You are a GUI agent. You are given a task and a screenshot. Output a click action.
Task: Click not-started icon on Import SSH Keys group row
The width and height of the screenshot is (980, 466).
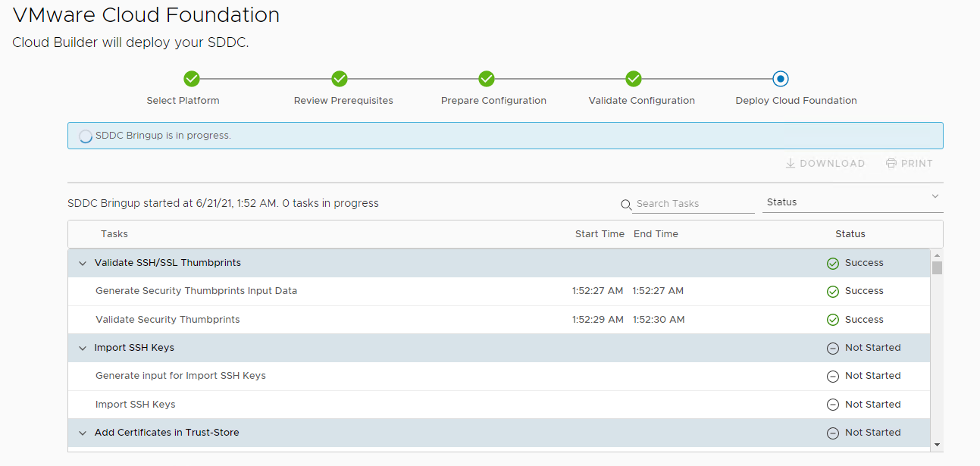pos(833,349)
